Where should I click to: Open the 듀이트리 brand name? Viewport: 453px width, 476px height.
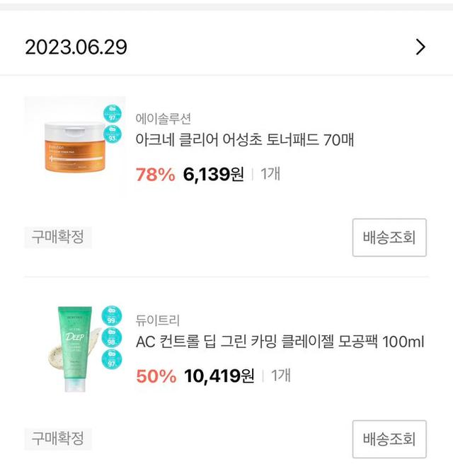tap(158, 320)
